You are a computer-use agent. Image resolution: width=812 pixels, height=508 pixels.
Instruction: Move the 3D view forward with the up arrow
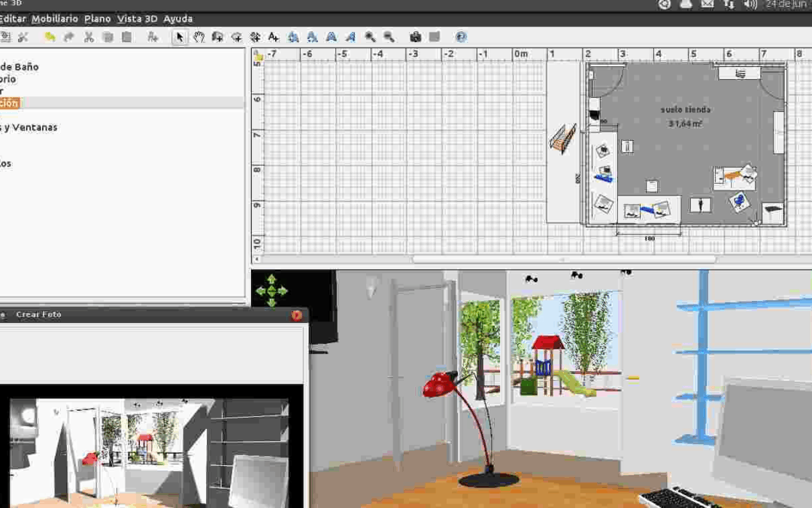(x=271, y=280)
